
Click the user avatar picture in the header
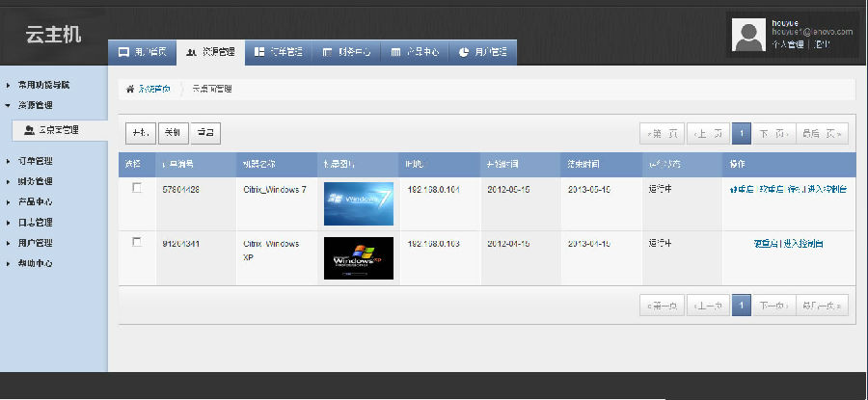coord(748,35)
